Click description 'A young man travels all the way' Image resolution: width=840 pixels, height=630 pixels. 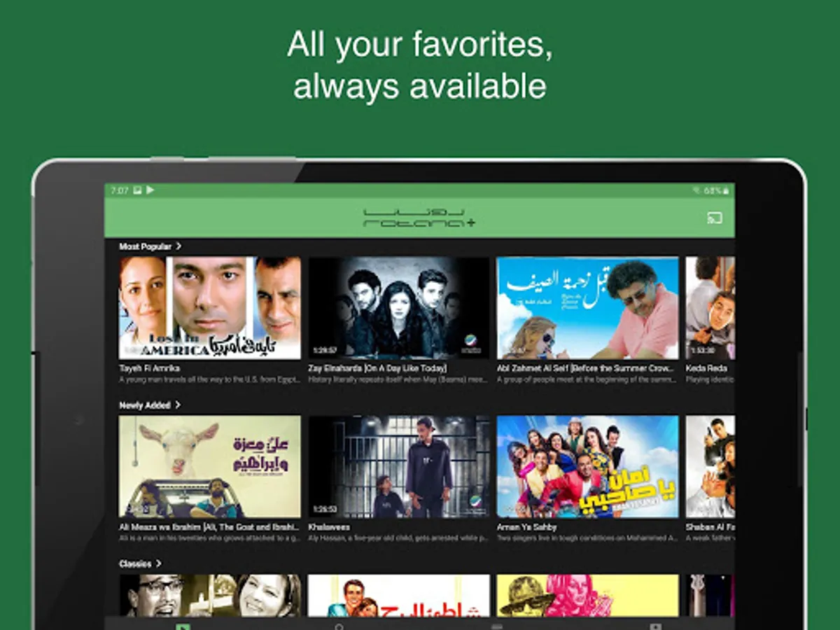(209, 379)
